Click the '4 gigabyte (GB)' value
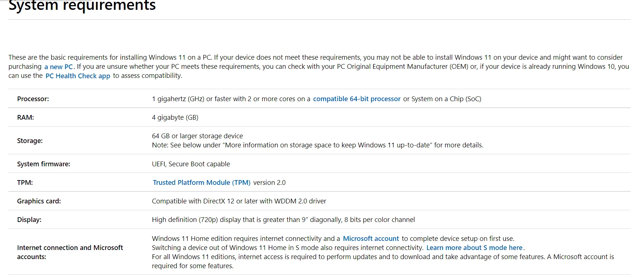Image resolution: width=644 pixels, height=278 pixels. pyautogui.click(x=175, y=118)
